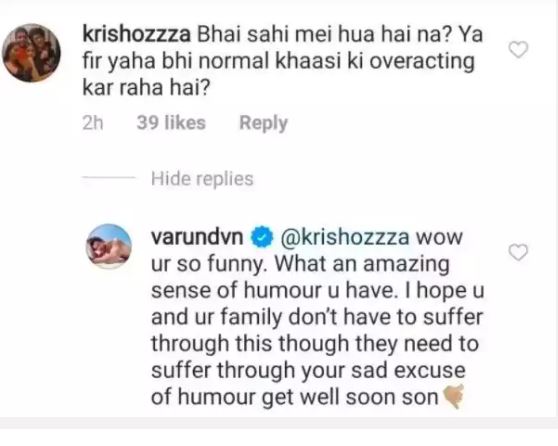Tap the heart icon on varundvn's reply

(518, 252)
